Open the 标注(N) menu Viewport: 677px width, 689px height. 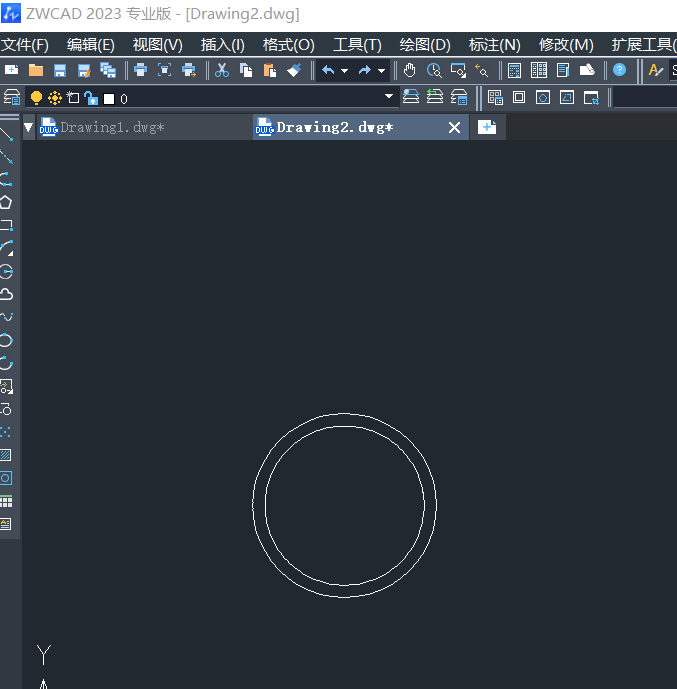[x=495, y=45]
